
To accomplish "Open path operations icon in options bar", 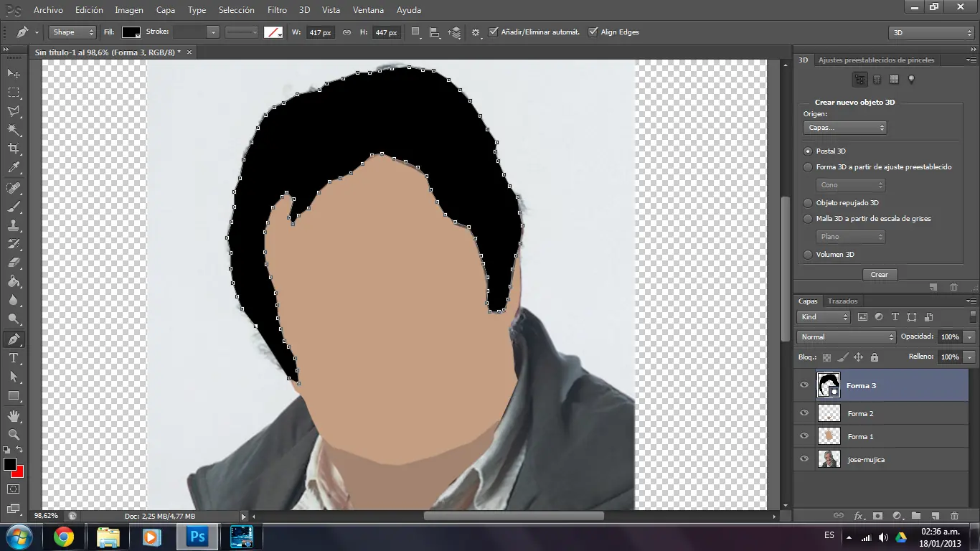I will coord(415,32).
